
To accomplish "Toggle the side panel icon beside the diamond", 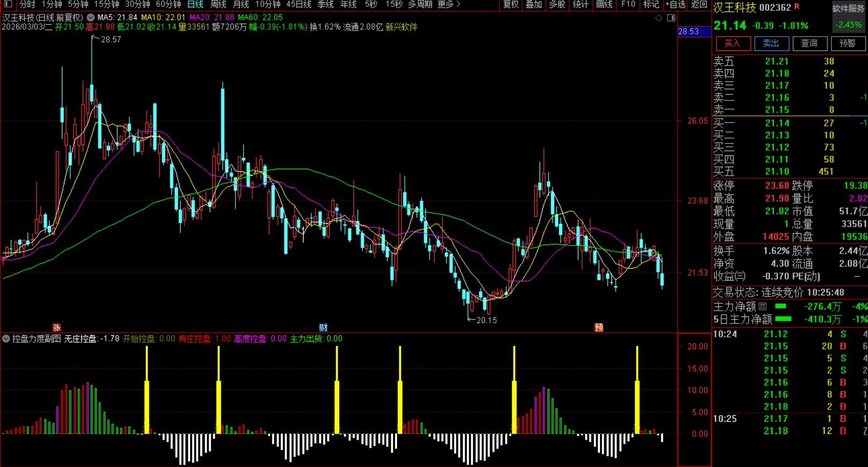I will [671, 18].
